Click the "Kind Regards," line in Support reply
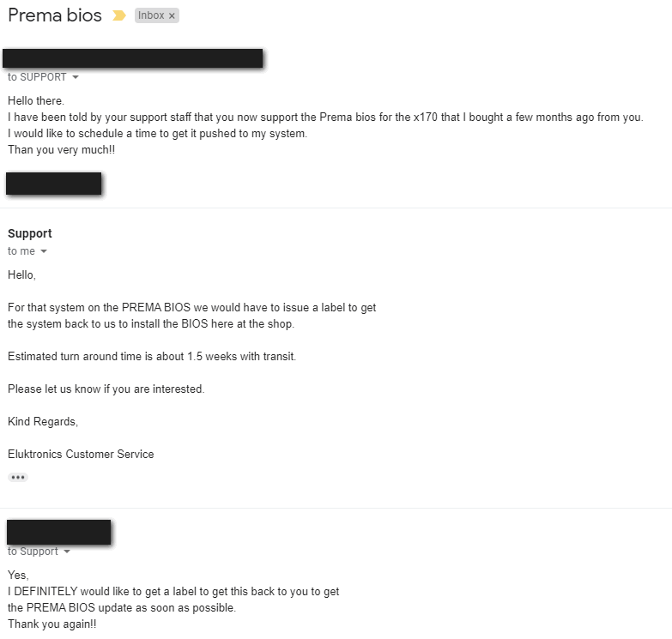 tap(42, 421)
